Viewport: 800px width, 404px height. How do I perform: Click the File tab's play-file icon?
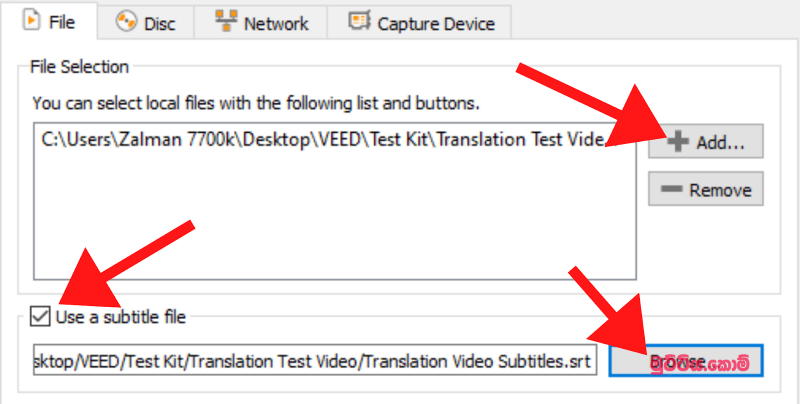tap(32, 20)
